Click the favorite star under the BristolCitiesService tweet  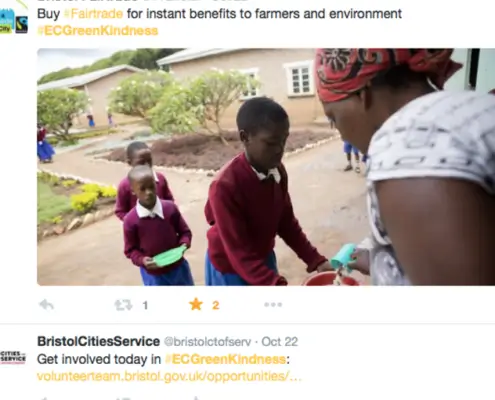tap(196, 398)
